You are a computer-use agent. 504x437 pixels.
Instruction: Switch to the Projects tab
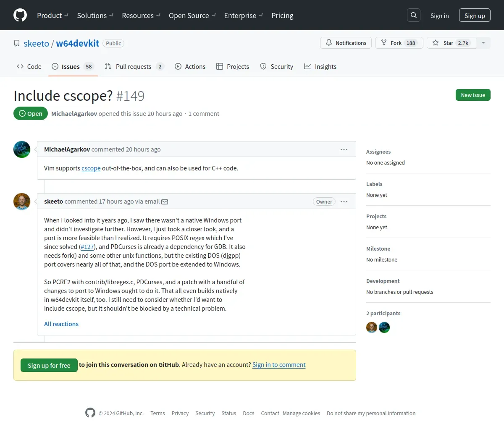pos(233,66)
